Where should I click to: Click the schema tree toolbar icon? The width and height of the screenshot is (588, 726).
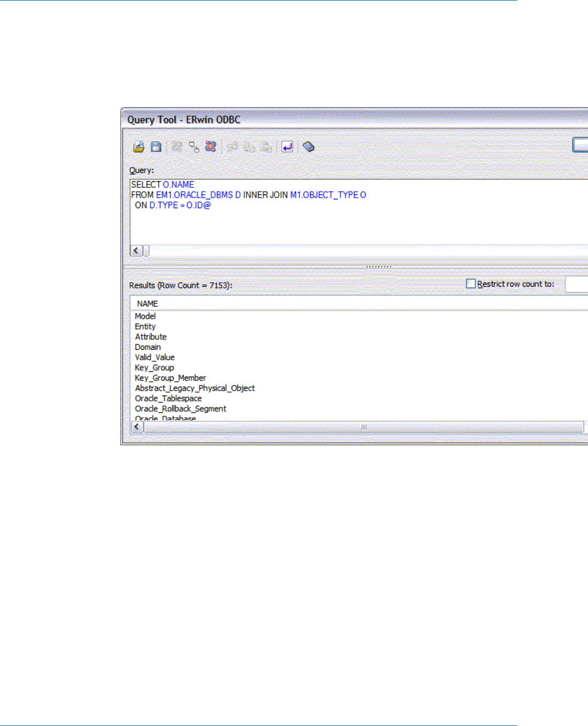click(194, 147)
